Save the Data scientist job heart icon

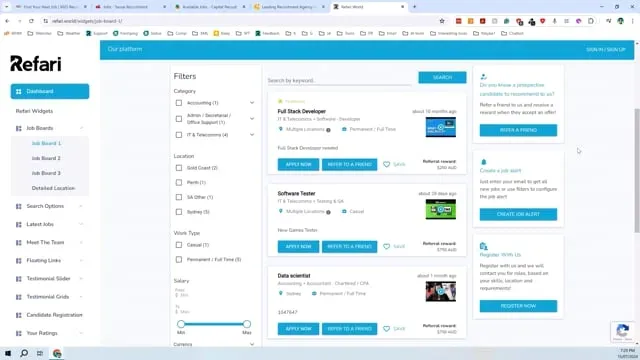[387, 329]
